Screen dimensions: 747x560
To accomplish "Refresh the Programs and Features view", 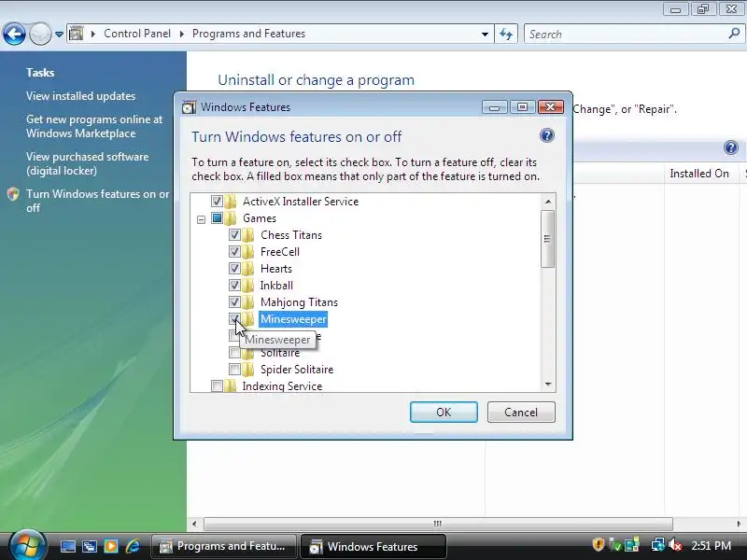I will coord(506,35).
